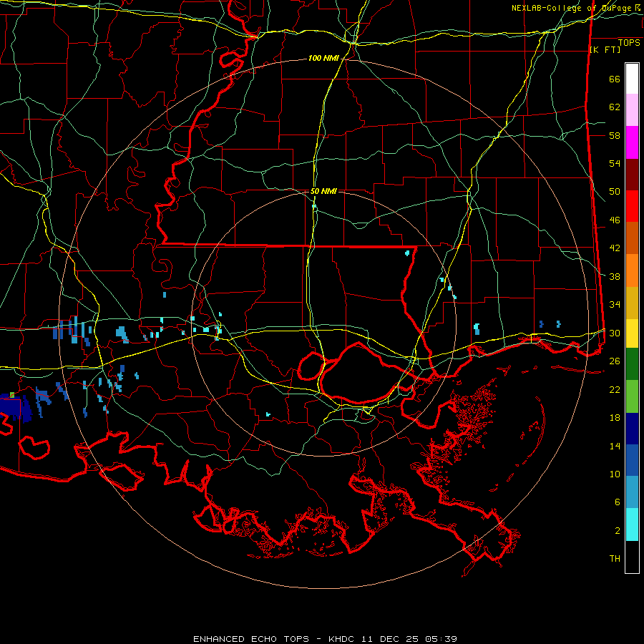644x644 pixels.
Task: Click the legend value 66
Action: [615, 79]
